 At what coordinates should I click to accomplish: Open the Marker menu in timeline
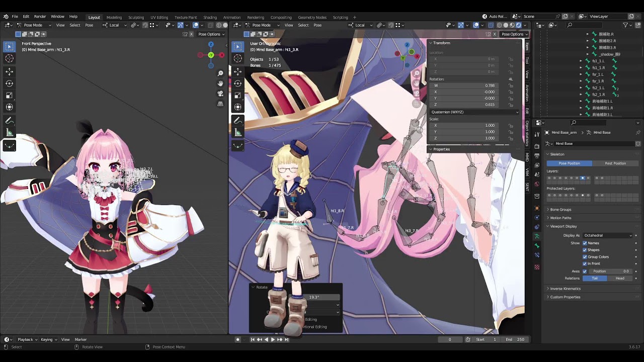pyautogui.click(x=81, y=339)
